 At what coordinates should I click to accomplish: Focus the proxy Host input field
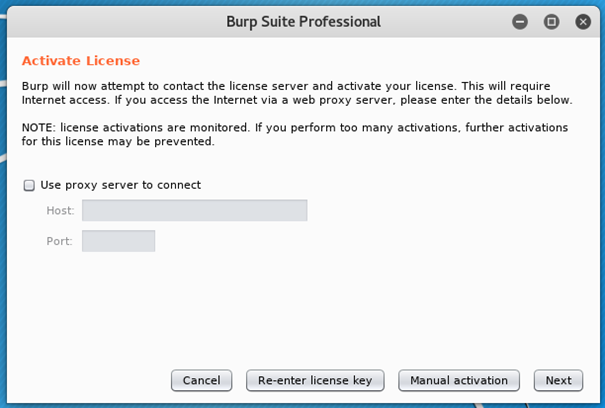194,211
